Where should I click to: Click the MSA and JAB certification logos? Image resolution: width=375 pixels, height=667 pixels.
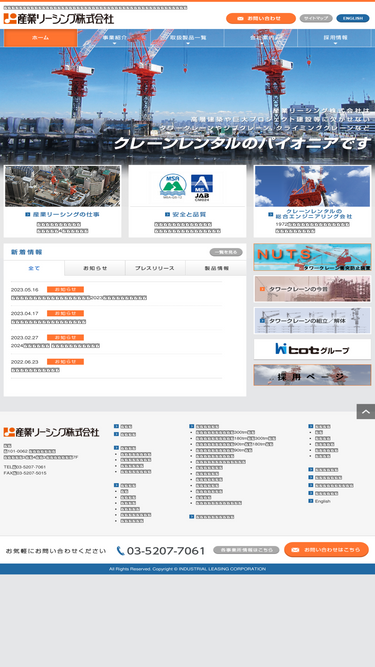(x=187, y=187)
